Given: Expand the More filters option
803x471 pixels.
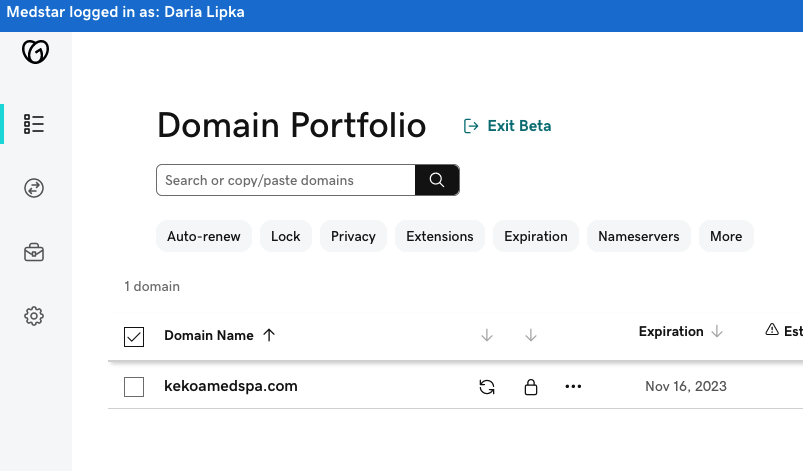Looking at the screenshot, I should point(726,236).
